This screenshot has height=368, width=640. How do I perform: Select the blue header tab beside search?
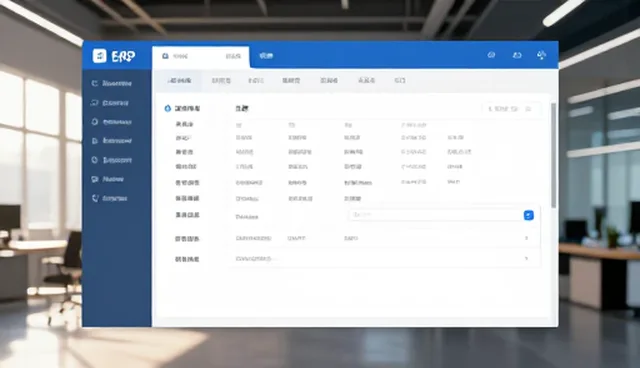click(x=266, y=55)
